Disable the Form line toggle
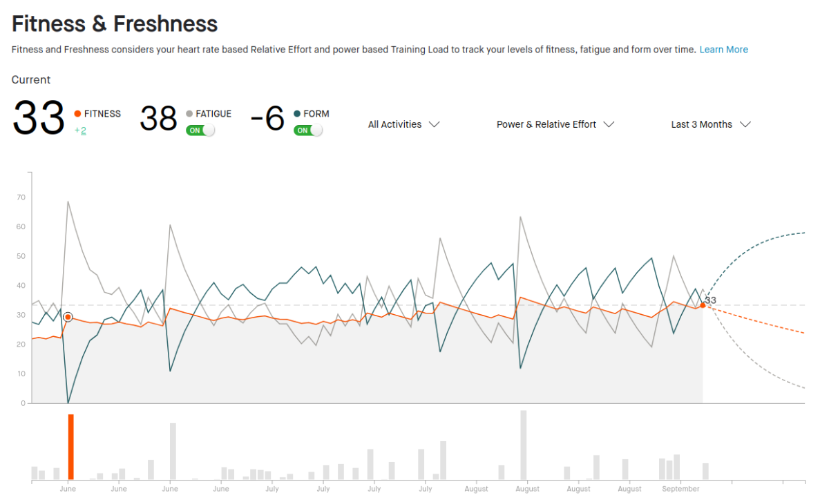The height and width of the screenshot is (504, 829). pos(308,130)
